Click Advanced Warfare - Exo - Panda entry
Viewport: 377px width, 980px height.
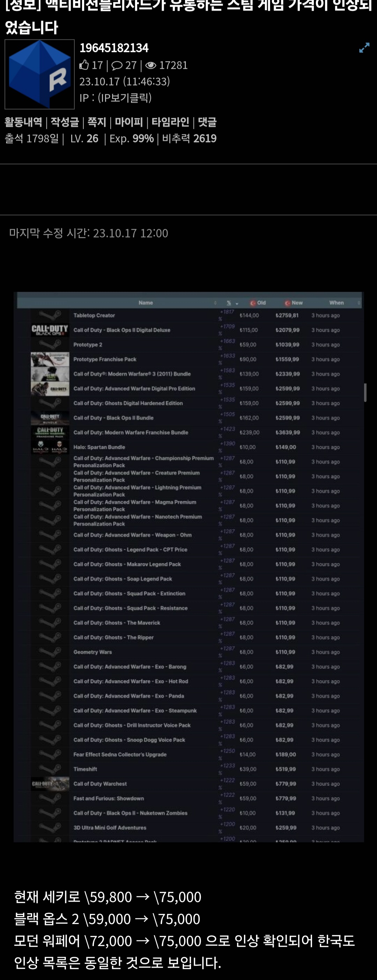coord(129,696)
